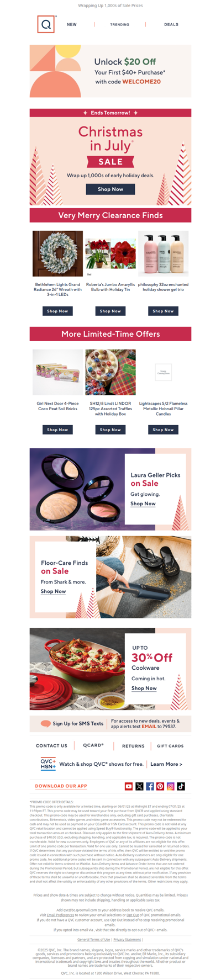Open the TRENDING navigation item
Image resolution: width=221 pixels, height=980 pixels.
click(120, 24)
